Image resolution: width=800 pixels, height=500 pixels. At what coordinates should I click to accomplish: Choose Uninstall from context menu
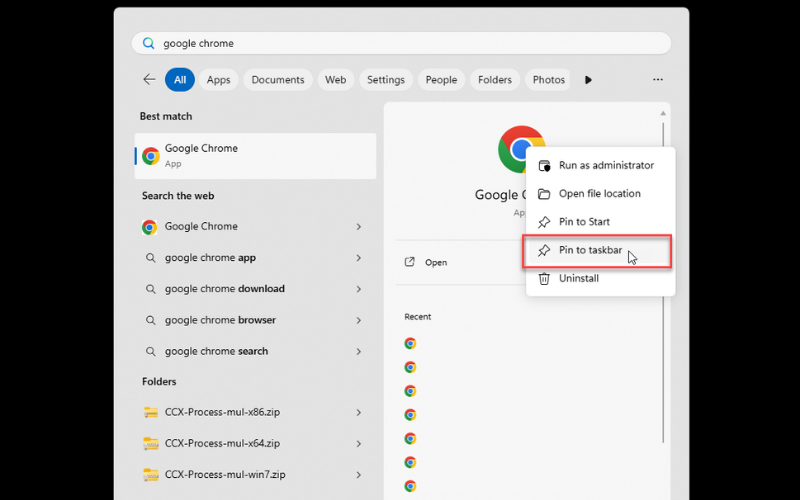pos(601,279)
